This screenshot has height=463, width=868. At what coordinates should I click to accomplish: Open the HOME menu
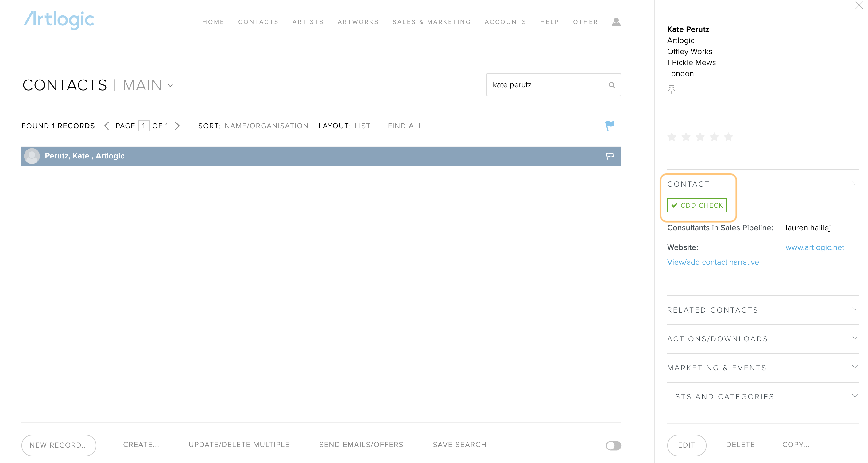coord(213,22)
